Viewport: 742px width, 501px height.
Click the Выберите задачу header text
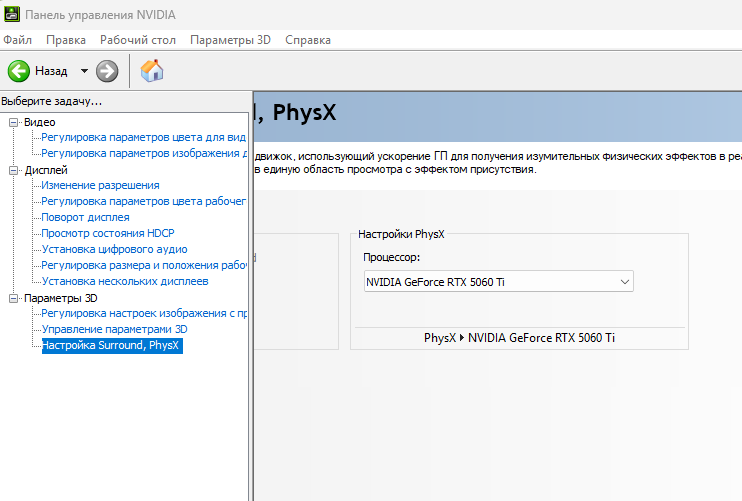pos(51,101)
